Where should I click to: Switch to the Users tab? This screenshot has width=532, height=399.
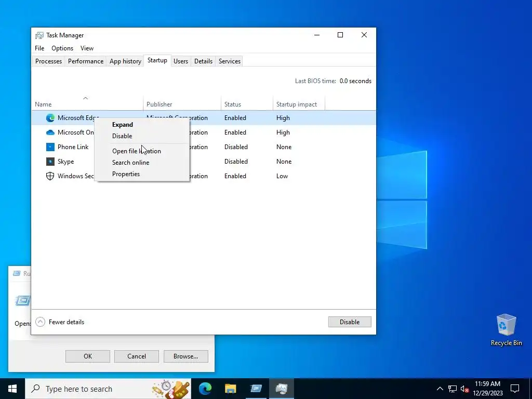tap(180, 61)
